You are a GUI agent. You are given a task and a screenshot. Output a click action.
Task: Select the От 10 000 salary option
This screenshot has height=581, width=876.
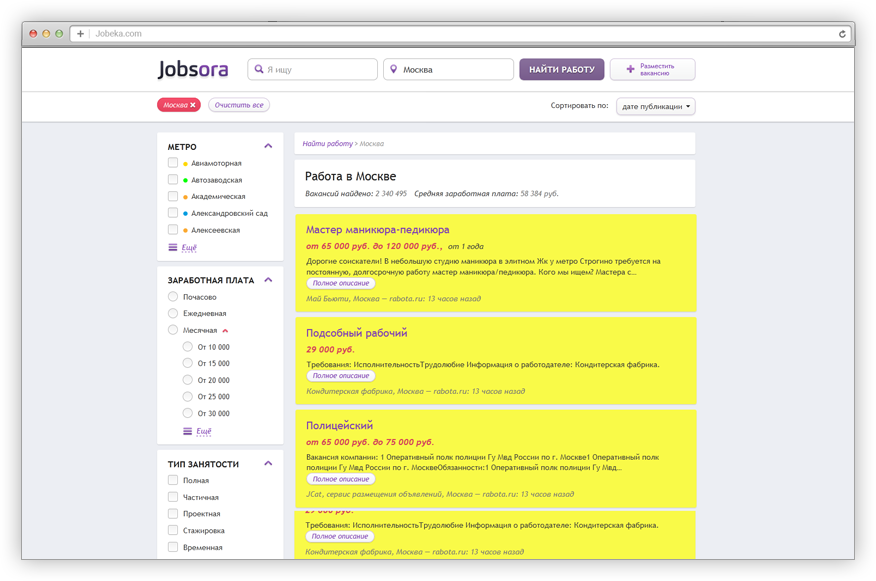(188, 346)
